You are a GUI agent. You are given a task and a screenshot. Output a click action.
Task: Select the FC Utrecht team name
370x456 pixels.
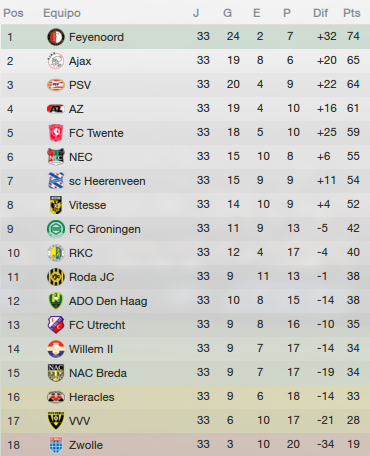pyautogui.click(x=97, y=325)
